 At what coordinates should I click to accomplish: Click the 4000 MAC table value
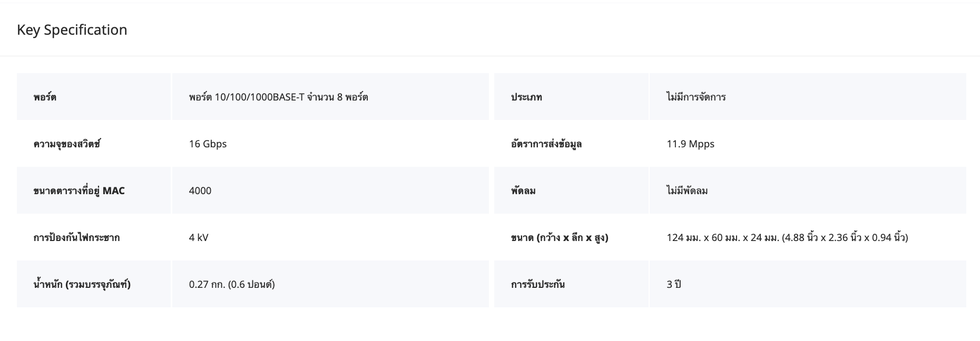[200, 190]
